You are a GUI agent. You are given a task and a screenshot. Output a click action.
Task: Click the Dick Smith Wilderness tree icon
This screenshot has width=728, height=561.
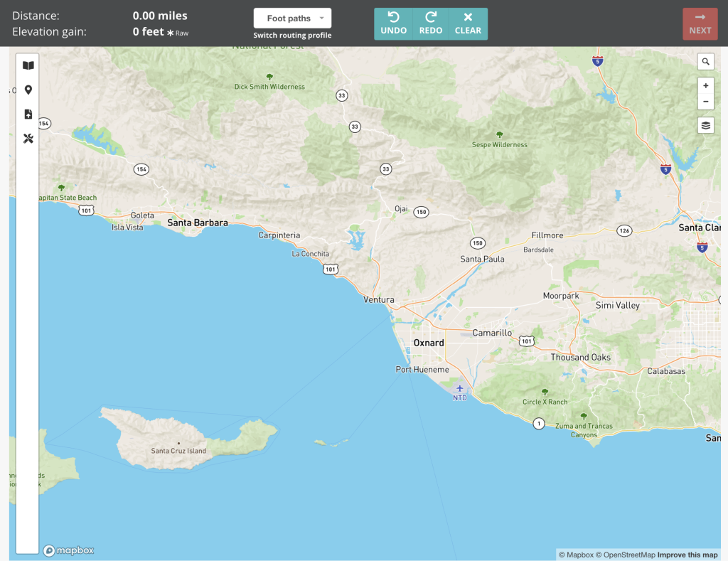269,77
